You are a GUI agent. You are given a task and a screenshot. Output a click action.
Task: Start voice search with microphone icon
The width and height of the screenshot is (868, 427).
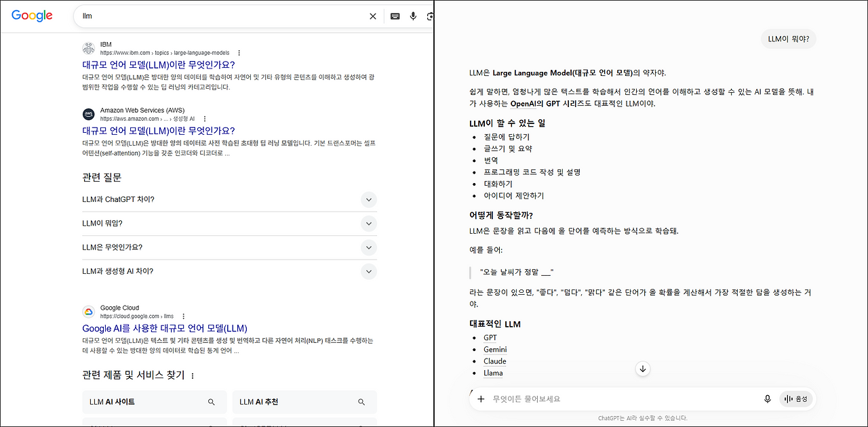413,16
